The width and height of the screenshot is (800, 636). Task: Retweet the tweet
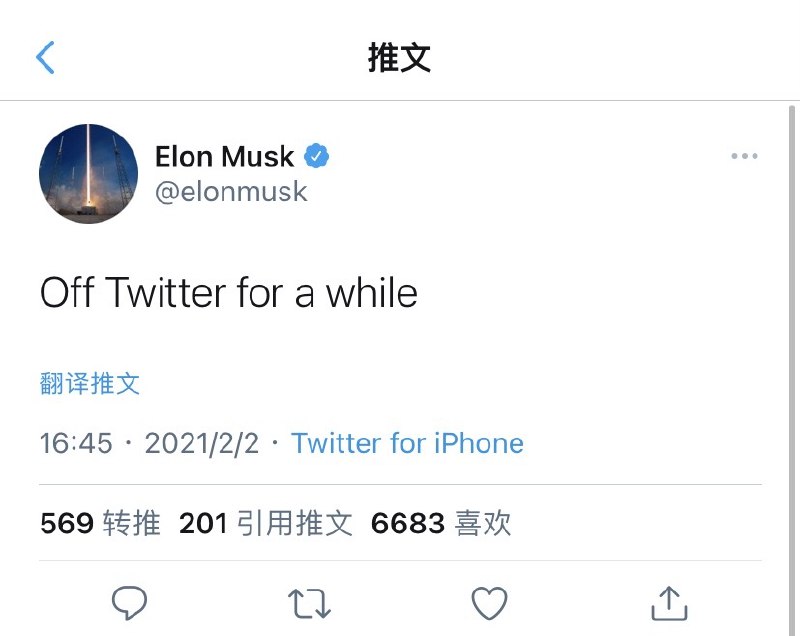pos(310,604)
